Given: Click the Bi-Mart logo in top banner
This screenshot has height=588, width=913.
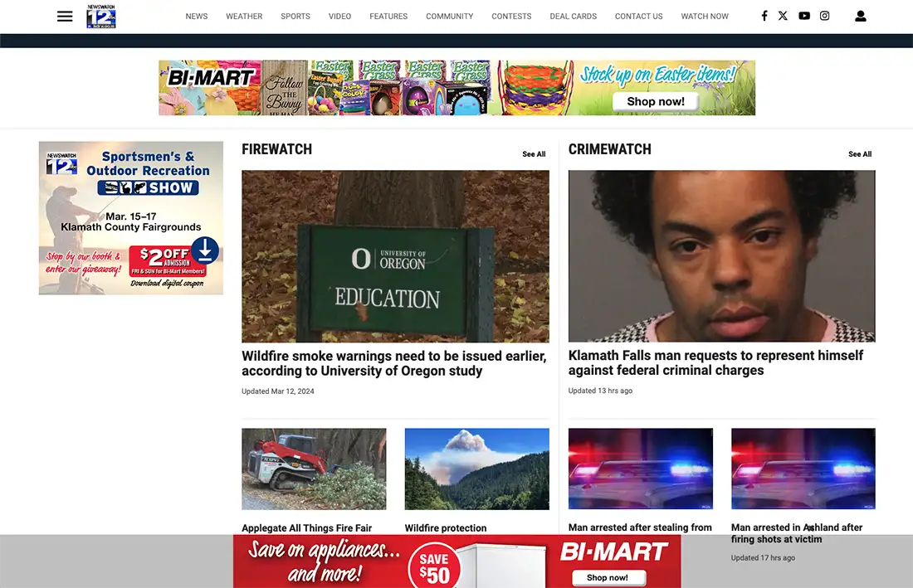Looking at the screenshot, I should coord(211,77).
